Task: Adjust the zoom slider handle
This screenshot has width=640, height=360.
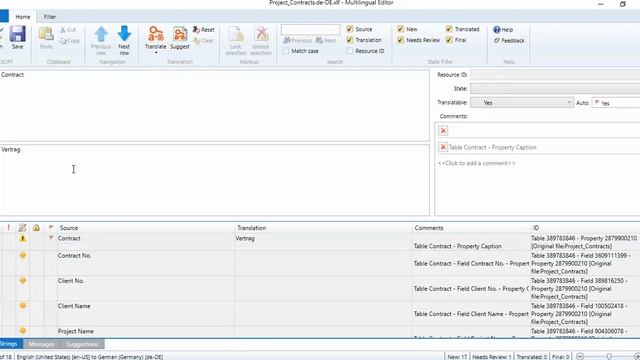Action: click(x=609, y=356)
